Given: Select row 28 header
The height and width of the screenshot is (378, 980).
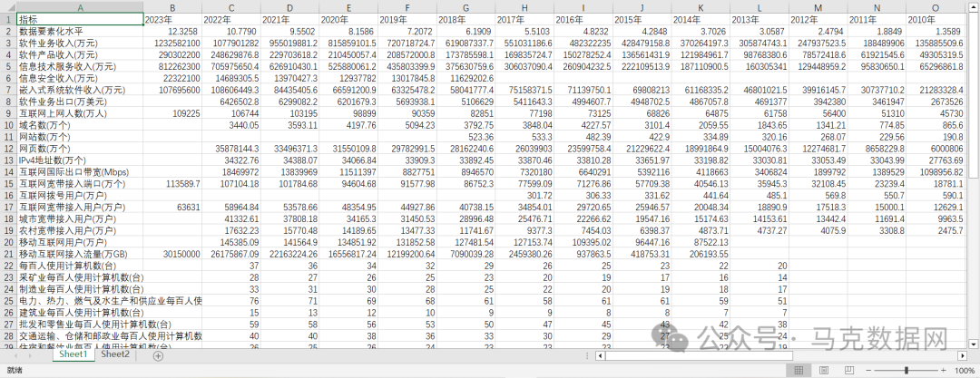Looking at the screenshot, I should click(x=7, y=335).
